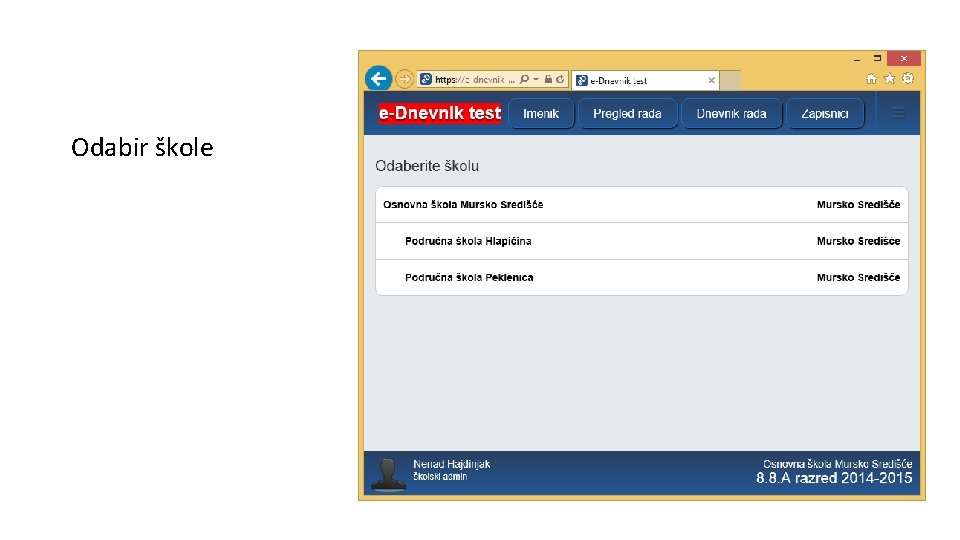Click the browser forward arrow
960x540 pixels.
[404, 79]
